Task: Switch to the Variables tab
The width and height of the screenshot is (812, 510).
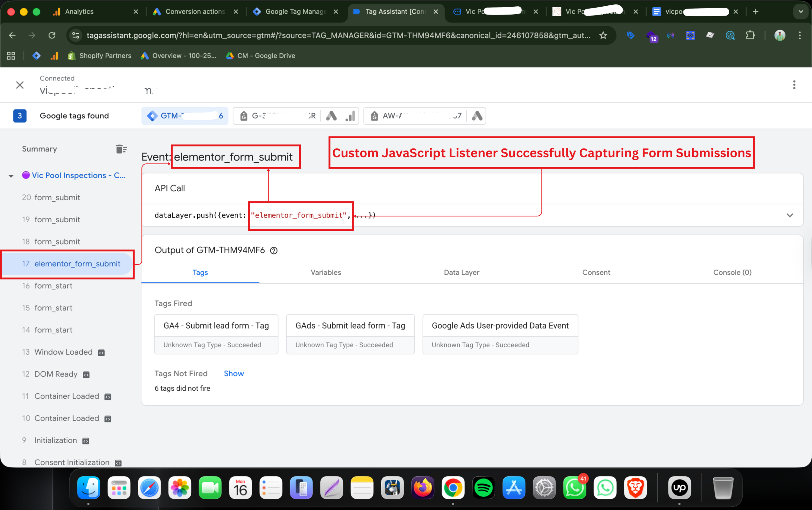Action: pyautogui.click(x=326, y=272)
